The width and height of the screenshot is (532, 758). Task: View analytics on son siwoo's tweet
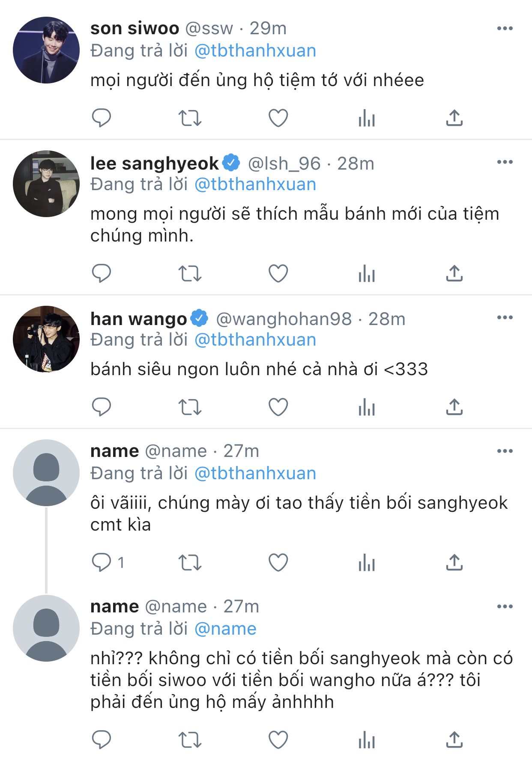[367, 118]
